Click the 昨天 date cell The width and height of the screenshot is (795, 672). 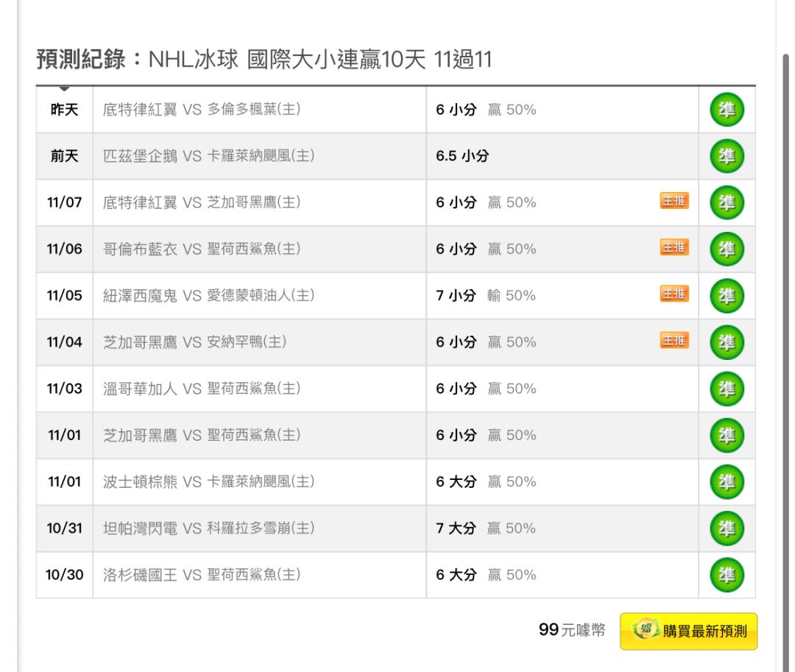pyautogui.click(x=64, y=110)
